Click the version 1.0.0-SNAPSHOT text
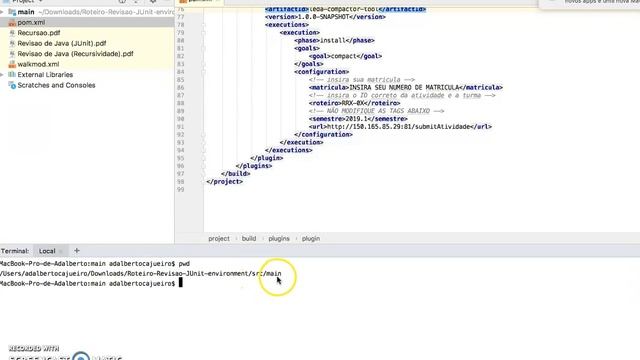Viewport: 640px width, 360px height. (323, 17)
